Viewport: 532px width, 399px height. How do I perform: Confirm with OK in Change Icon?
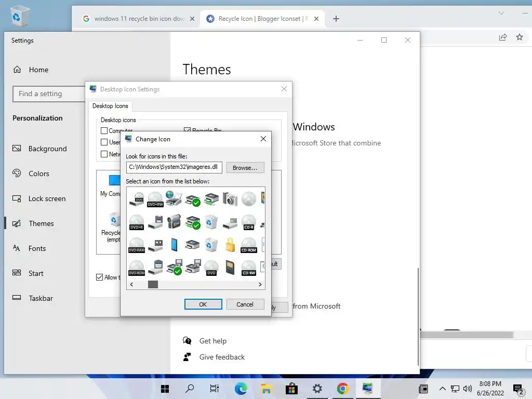(x=203, y=304)
